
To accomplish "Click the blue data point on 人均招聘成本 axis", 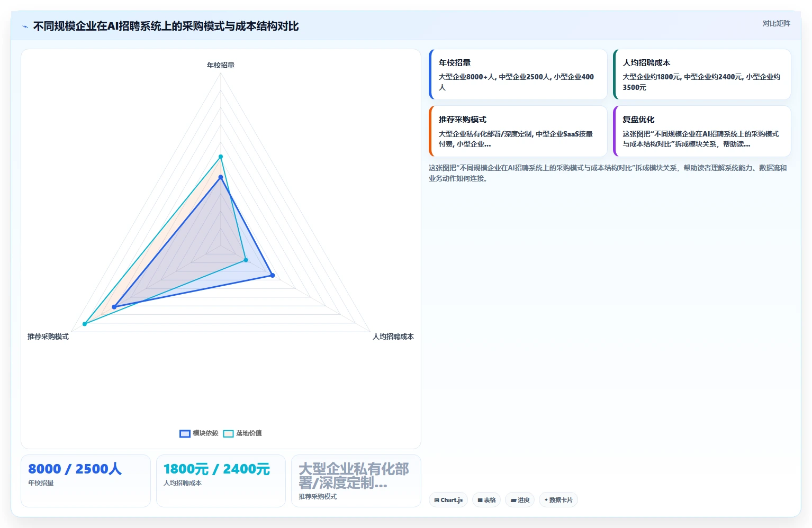I will (x=273, y=275).
